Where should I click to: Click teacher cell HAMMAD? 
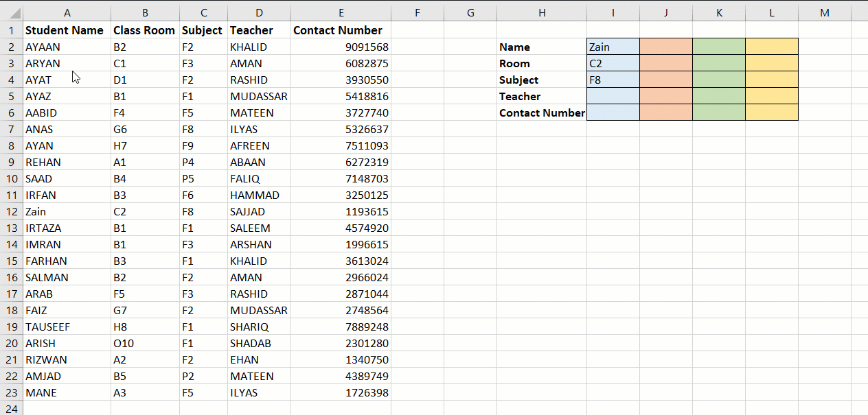pyautogui.click(x=259, y=195)
